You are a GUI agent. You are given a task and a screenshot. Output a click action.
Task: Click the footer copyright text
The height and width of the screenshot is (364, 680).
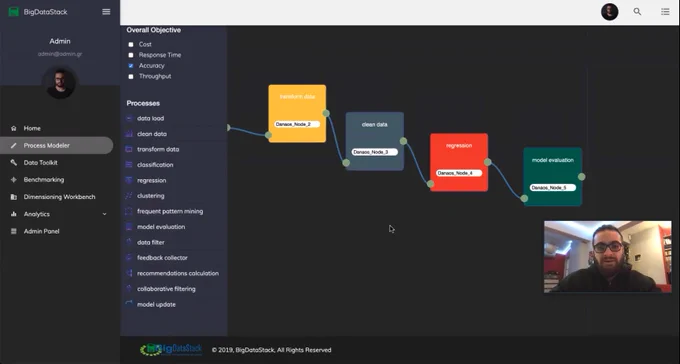tap(271, 350)
